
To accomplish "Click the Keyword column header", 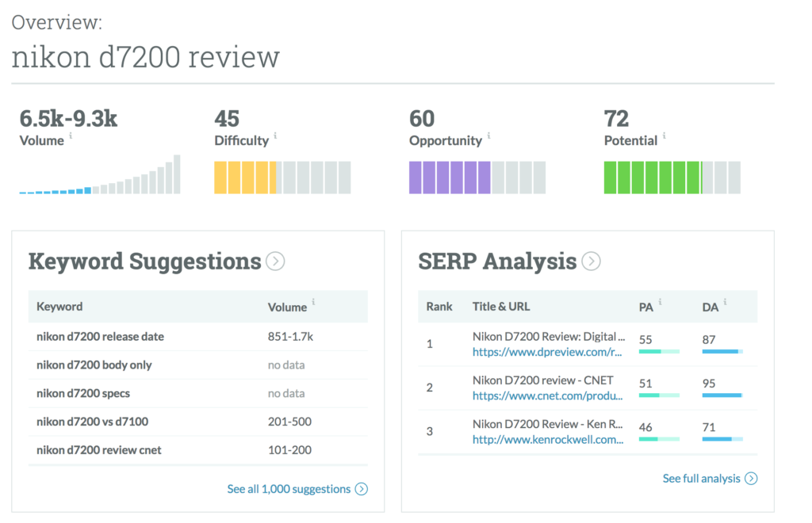I will [59, 307].
